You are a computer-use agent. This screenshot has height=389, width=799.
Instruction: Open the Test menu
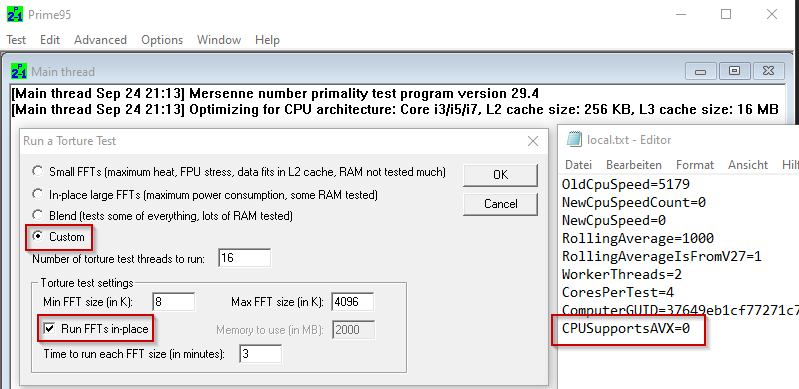point(16,40)
